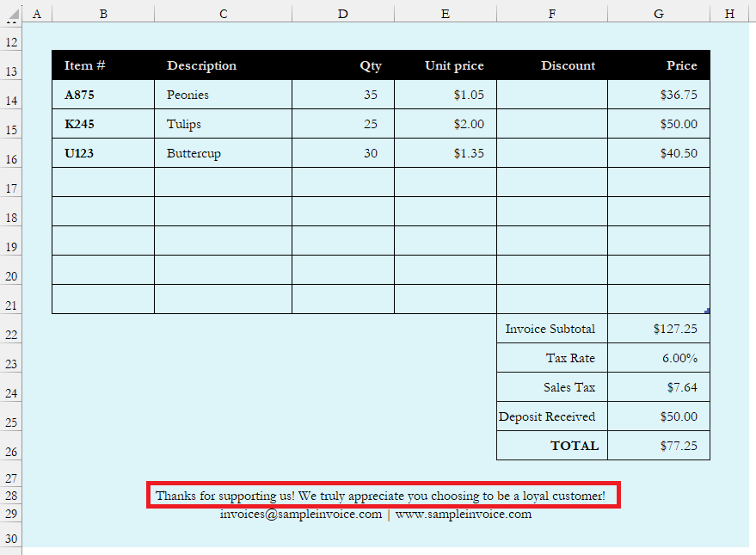Click the 'Invoice Subtotal' label cell
Image resolution: width=756 pixels, height=555 pixels.
tap(552, 329)
